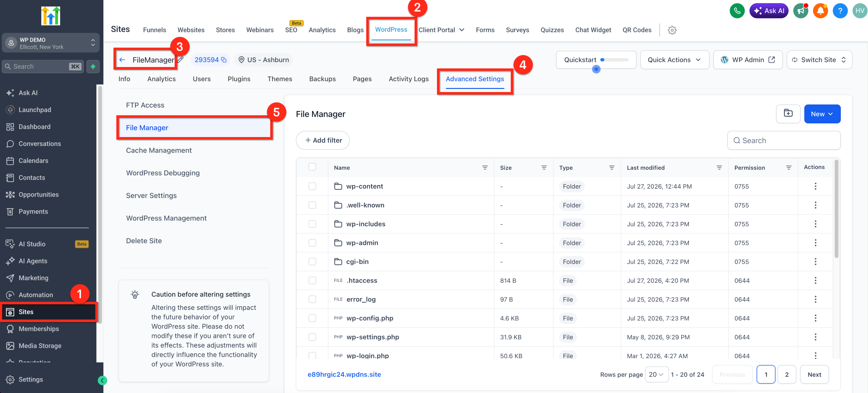Check the wp-admin row checkbox
Image resolution: width=868 pixels, height=393 pixels.
(x=312, y=243)
